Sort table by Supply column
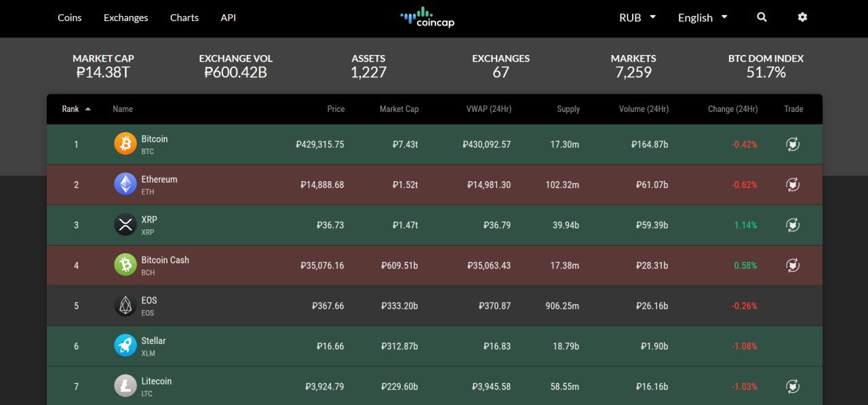The image size is (868, 405). tap(568, 109)
